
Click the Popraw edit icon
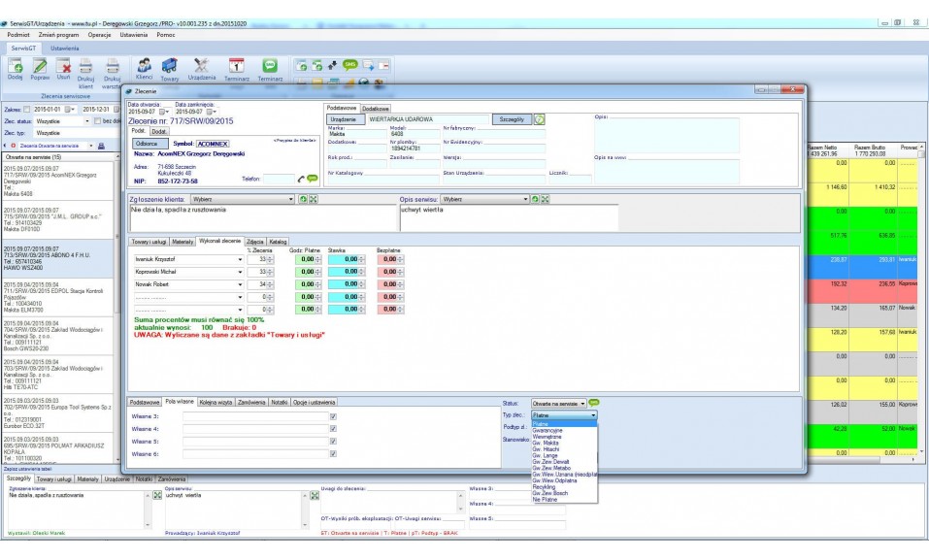click(41, 66)
